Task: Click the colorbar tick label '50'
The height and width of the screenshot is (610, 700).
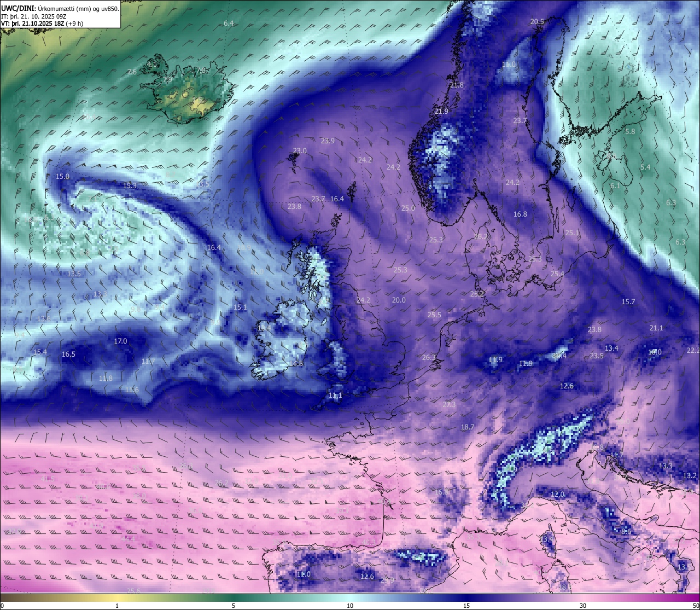Action: tap(695, 606)
